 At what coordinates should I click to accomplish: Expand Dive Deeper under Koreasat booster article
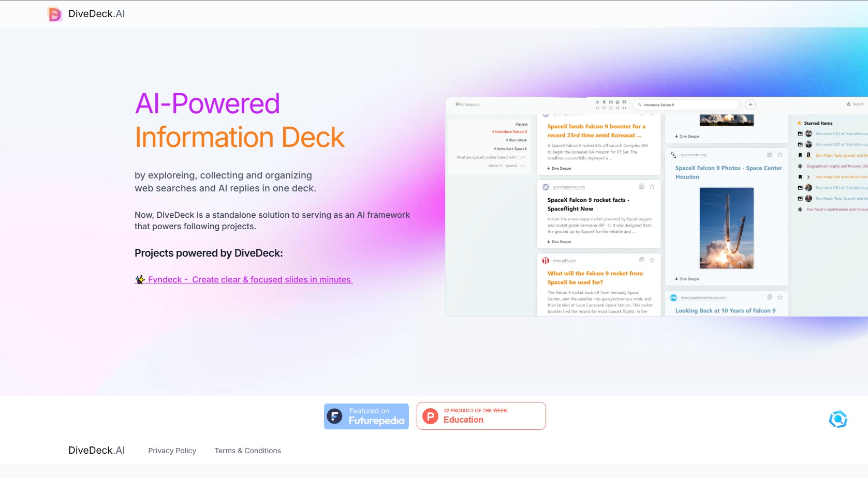click(x=560, y=168)
